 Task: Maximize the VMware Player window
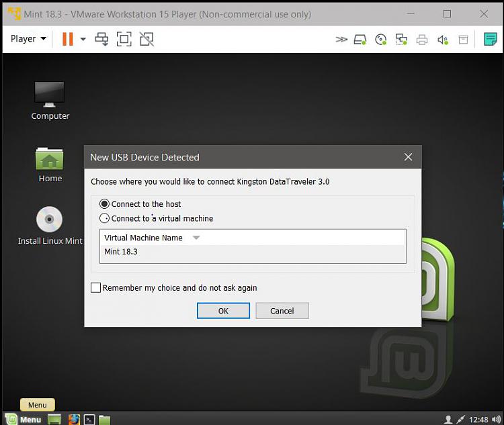[x=447, y=14]
